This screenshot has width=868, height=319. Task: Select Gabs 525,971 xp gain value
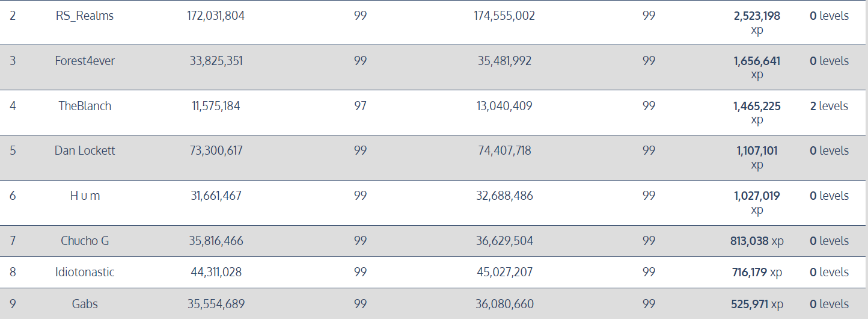(x=757, y=304)
